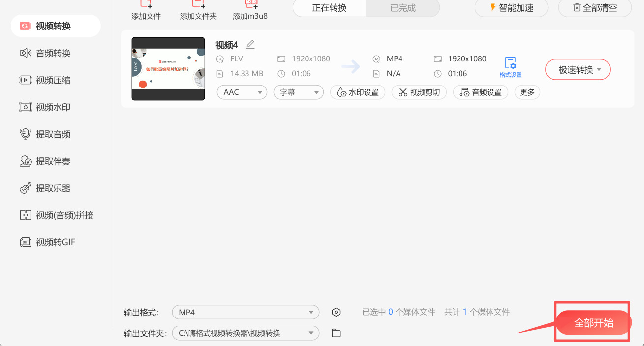Click the eye icon near 输出格式
The height and width of the screenshot is (346, 644).
336,312
